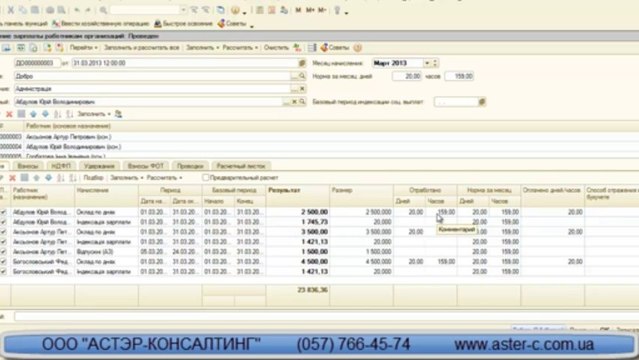Switch to the Расчетный листок tab
639x360 pixels.
tap(240, 166)
